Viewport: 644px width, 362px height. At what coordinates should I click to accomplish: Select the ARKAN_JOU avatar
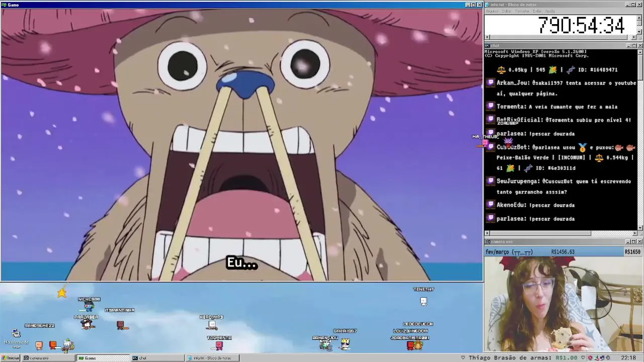326,345
